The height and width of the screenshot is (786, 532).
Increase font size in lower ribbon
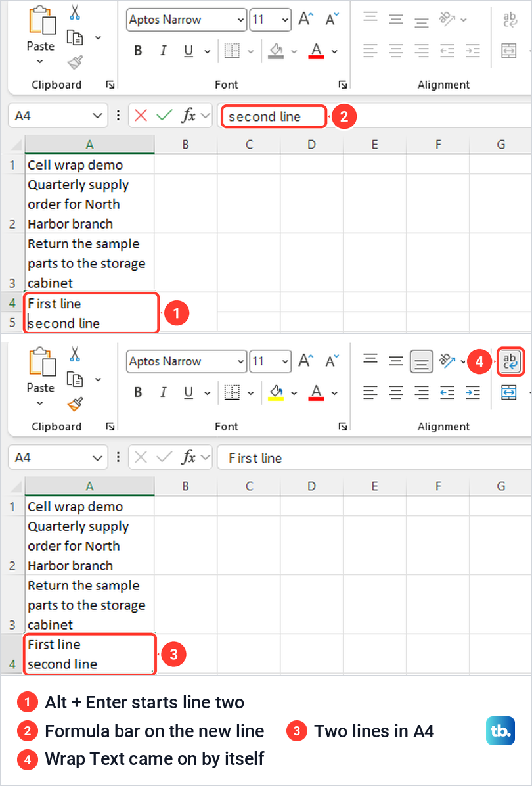(305, 361)
